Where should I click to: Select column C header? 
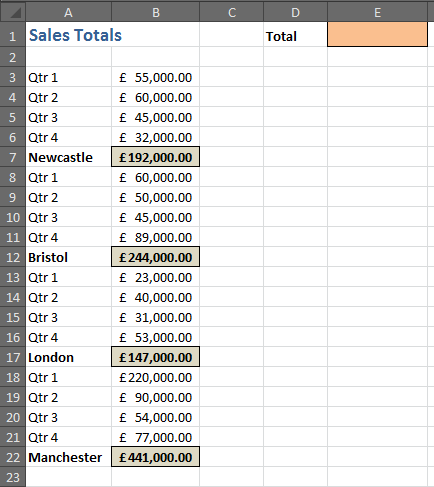point(232,12)
